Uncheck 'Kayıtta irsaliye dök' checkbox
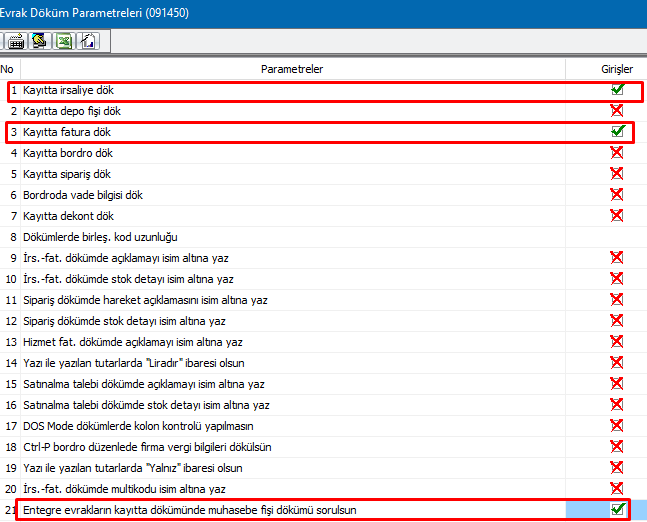 coord(617,89)
